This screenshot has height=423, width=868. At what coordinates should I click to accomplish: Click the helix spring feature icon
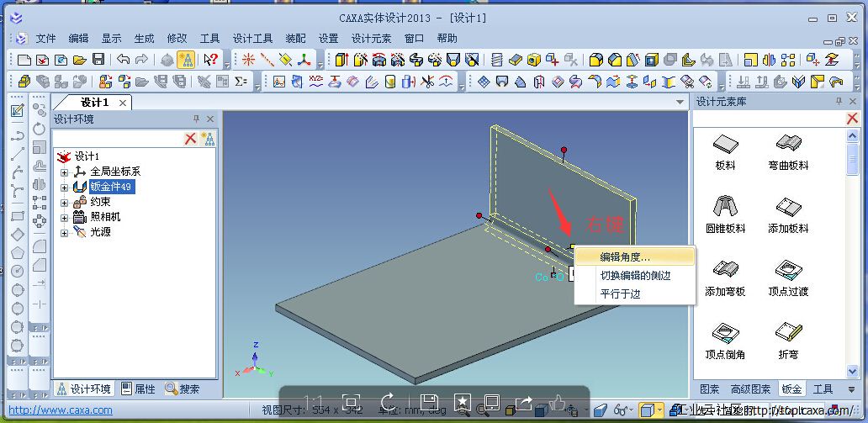click(496, 60)
